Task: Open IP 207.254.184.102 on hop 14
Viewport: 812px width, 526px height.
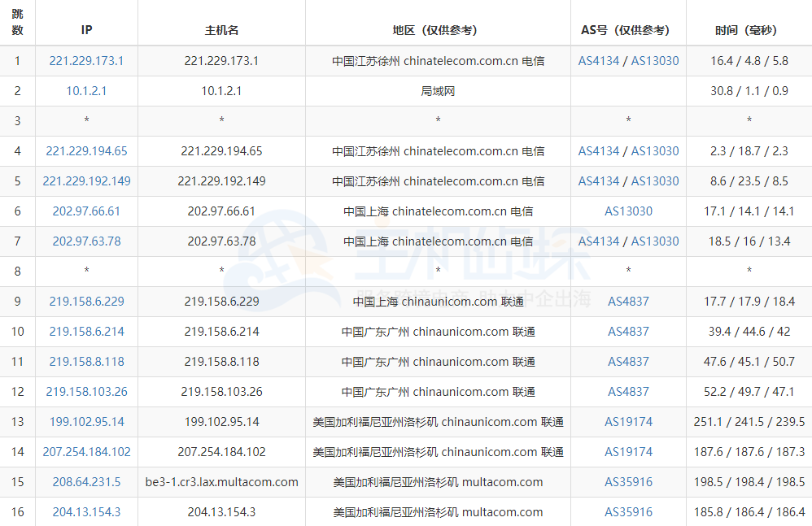Action: pos(85,451)
